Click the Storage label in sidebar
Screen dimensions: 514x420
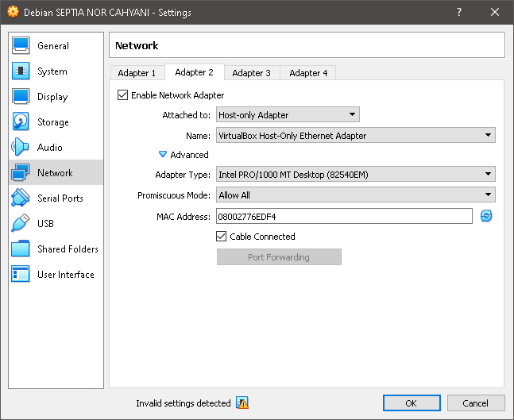click(x=53, y=122)
